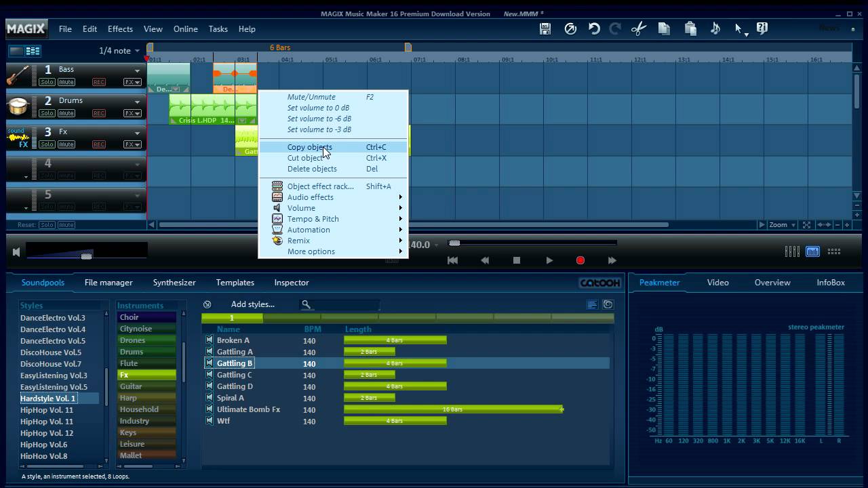Click the Stop transport button

[x=517, y=260]
